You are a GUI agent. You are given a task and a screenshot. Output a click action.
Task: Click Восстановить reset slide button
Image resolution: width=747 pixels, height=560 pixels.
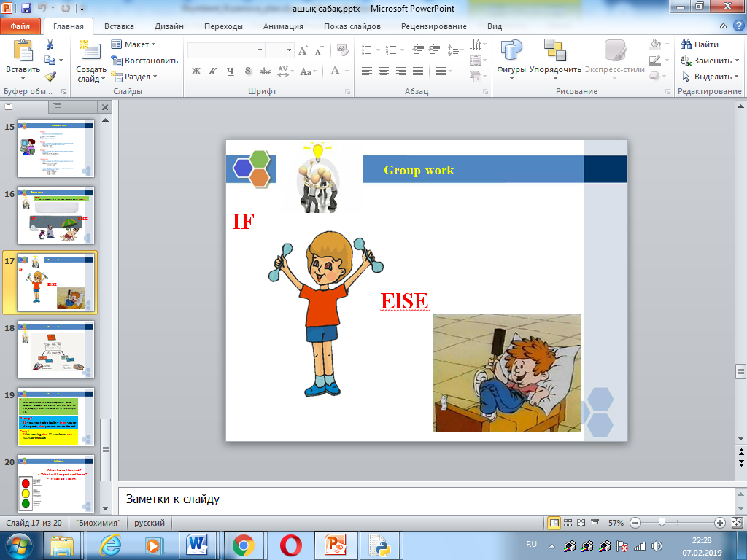(145, 61)
